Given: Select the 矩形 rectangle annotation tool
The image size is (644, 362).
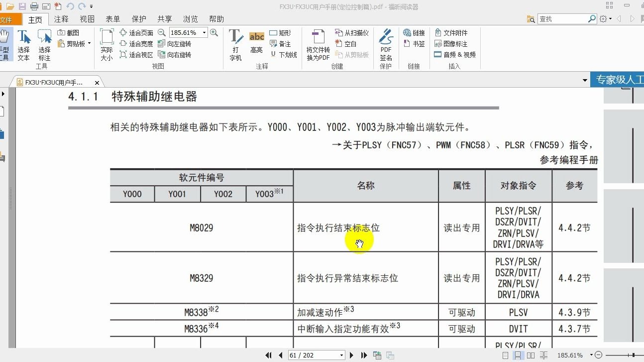Looking at the screenshot, I should coord(280,32).
